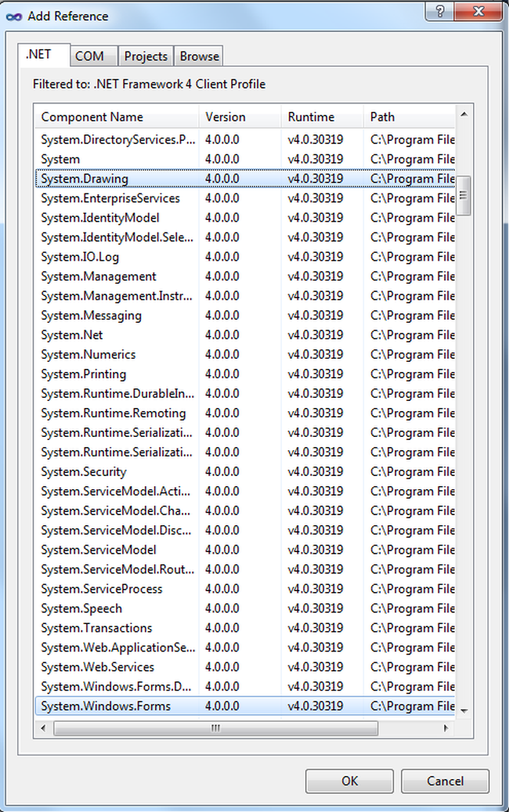Sort by Path column header
Screen dimensions: 509x812
click(409, 117)
